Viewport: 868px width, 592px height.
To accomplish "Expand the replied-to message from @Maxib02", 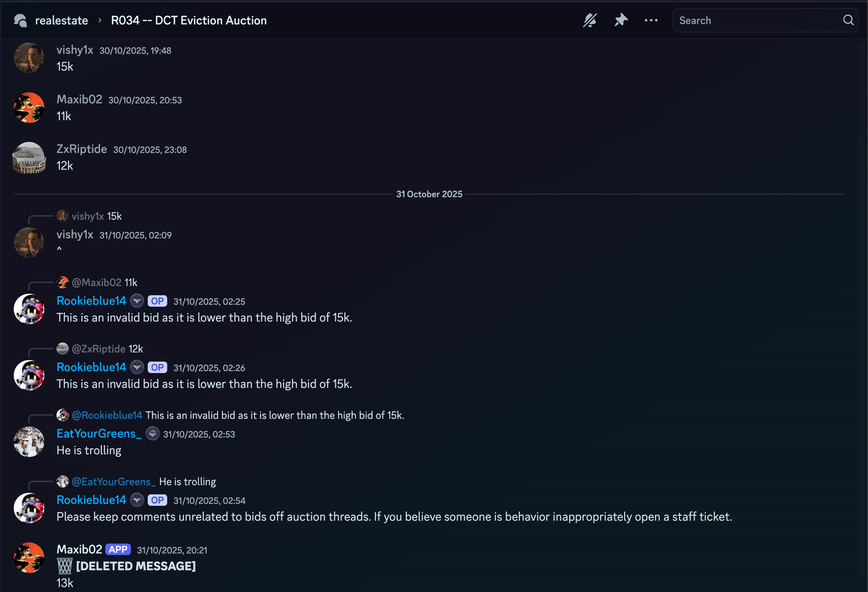I will click(95, 282).
